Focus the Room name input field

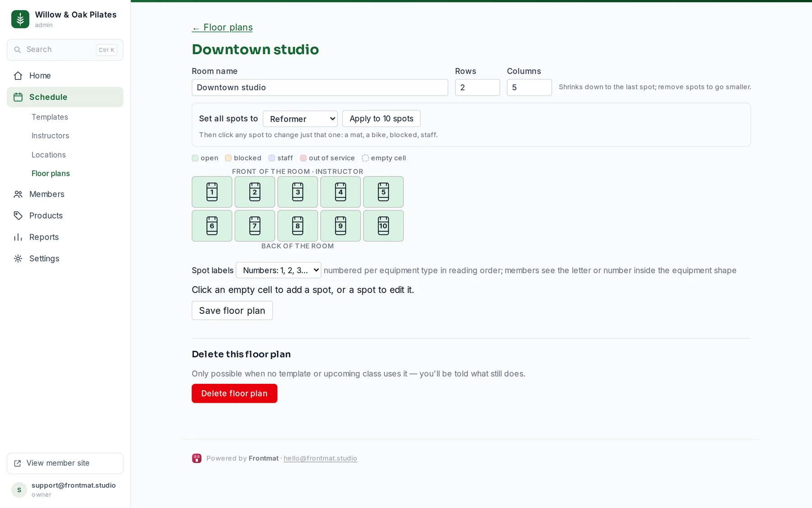pyautogui.click(x=320, y=88)
